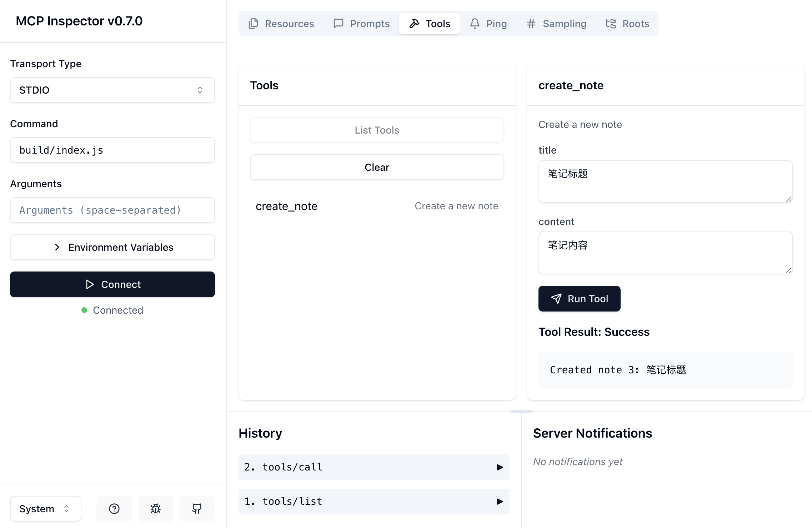The image size is (812, 528).
Task: Click the bug report icon
Action: 156,508
